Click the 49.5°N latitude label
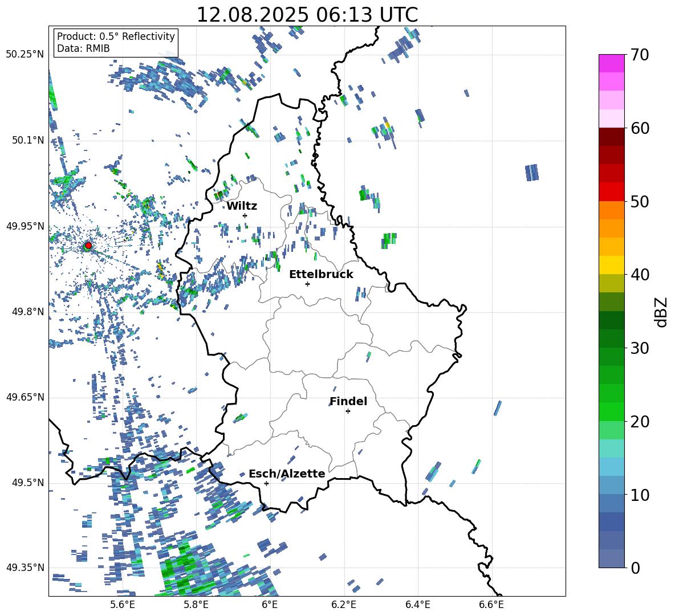675x616 pixels. coord(28,483)
